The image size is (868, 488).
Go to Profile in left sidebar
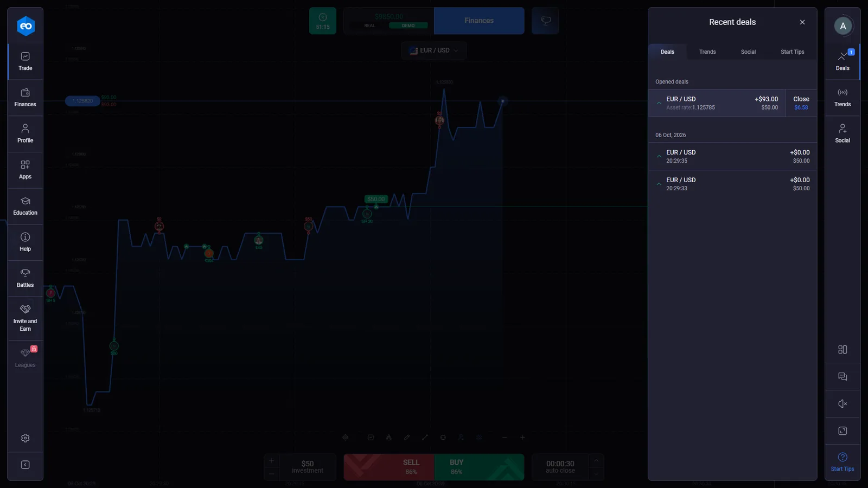point(25,134)
